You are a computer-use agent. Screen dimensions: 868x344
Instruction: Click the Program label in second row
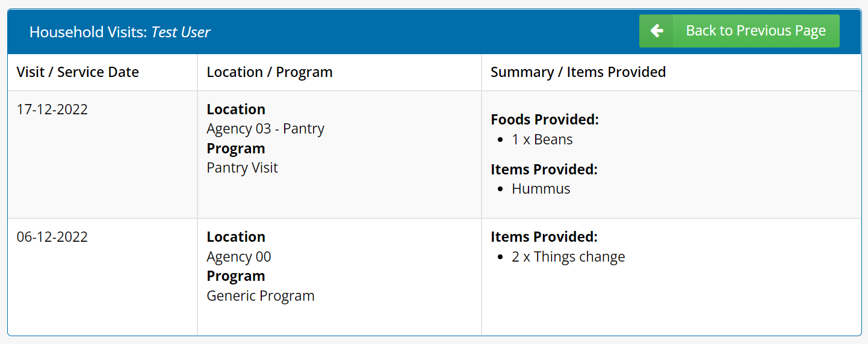(x=236, y=276)
